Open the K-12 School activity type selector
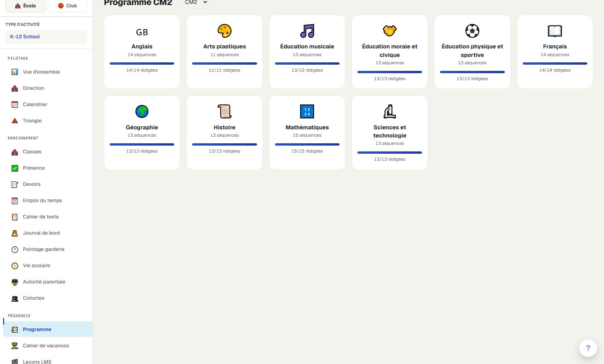Screen dimensions: 604x364 [x=46, y=37]
